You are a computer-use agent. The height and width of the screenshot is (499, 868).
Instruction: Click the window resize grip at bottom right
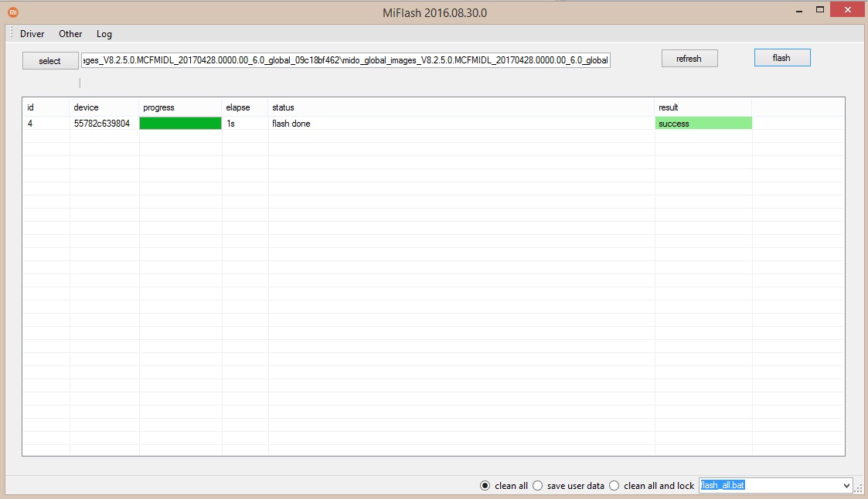[x=859, y=488]
